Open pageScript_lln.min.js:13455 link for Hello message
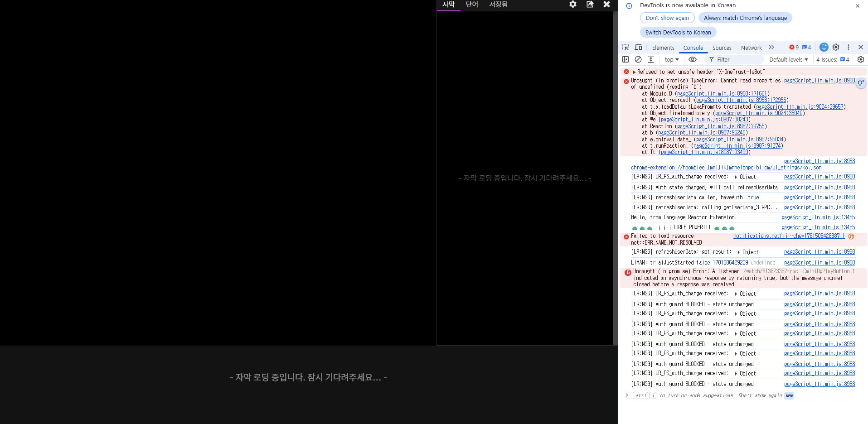868x424 pixels. [x=818, y=217]
